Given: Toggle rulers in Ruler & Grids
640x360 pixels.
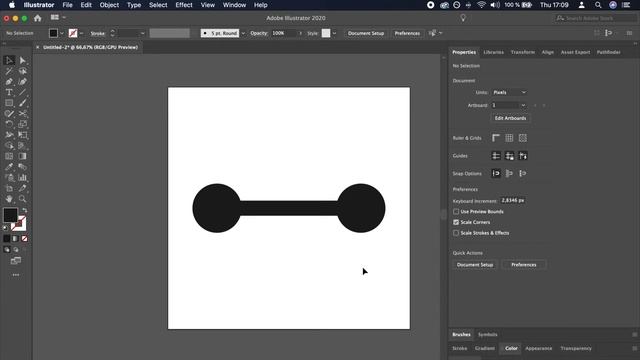Looking at the screenshot, I should click(496, 138).
